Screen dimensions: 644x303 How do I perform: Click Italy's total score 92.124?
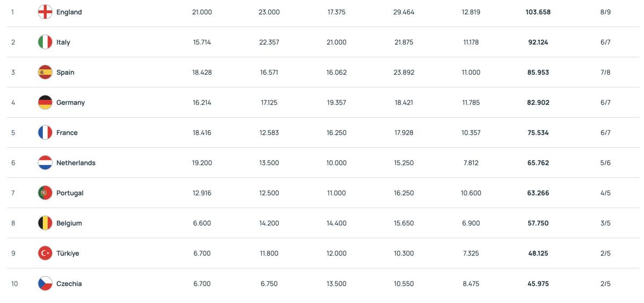[x=538, y=42]
